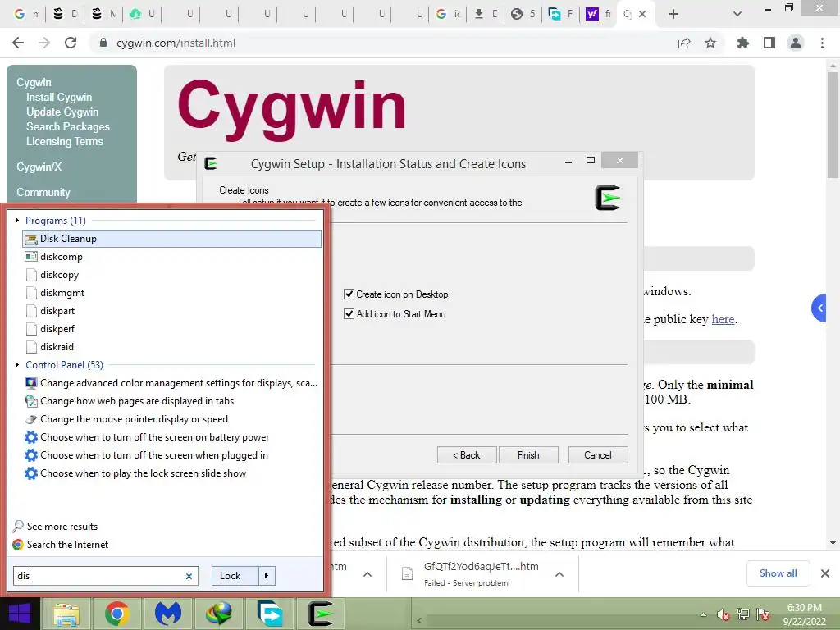The height and width of the screenshot is (630, 840).
Task: Navigate back in Chrome
Action: pyautogui.click(x=18, y=43)
